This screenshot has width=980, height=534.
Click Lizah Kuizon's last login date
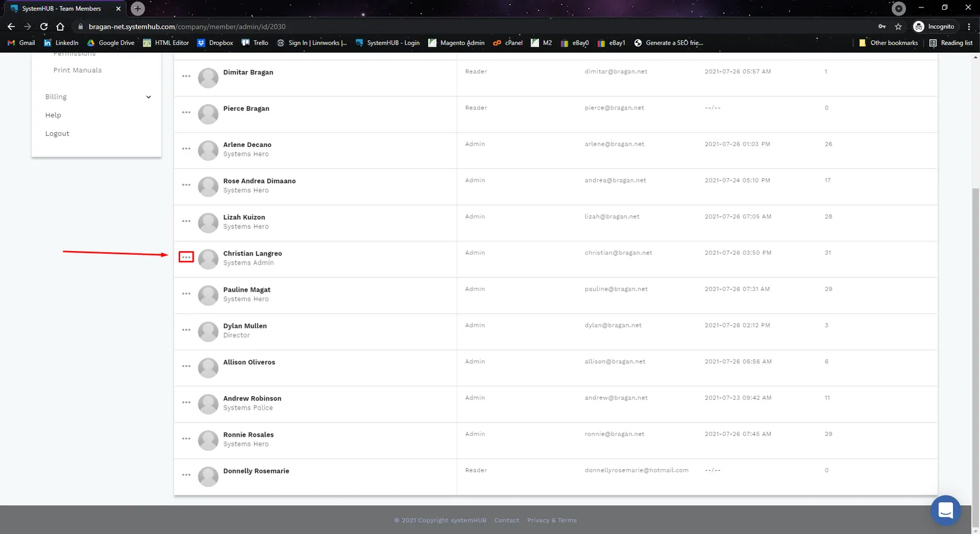738,217
